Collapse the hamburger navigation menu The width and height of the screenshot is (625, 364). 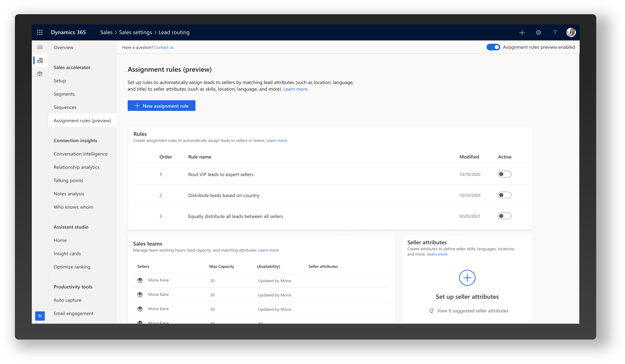(40, 47)
